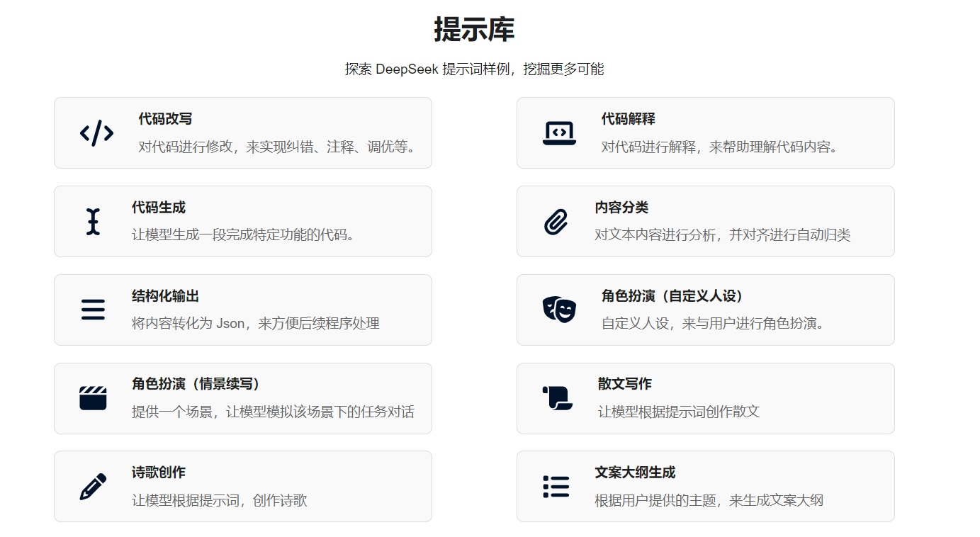Click the 提示库 page heading

(474, 29)
